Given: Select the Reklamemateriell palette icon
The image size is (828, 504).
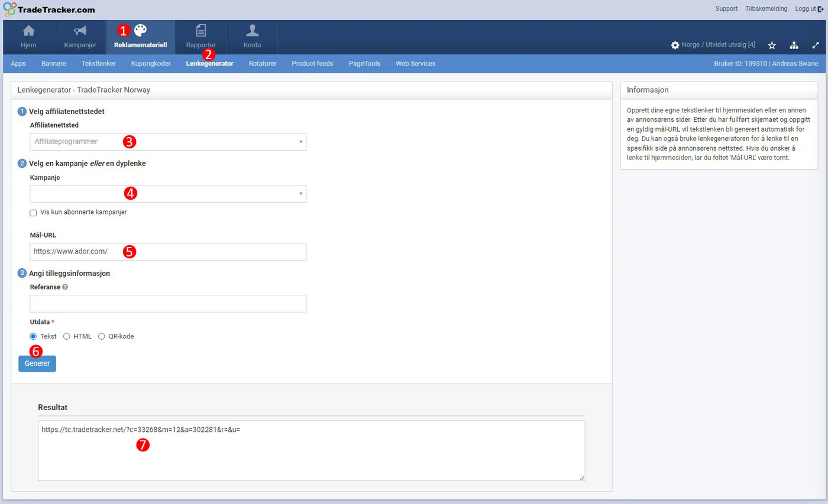Looking at the screenshot, I should tap(141, 31).
